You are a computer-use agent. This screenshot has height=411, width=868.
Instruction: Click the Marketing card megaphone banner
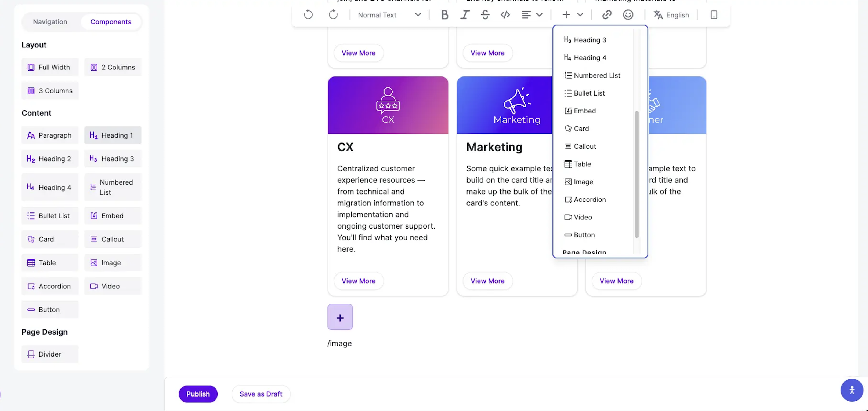tap(504, 105)
